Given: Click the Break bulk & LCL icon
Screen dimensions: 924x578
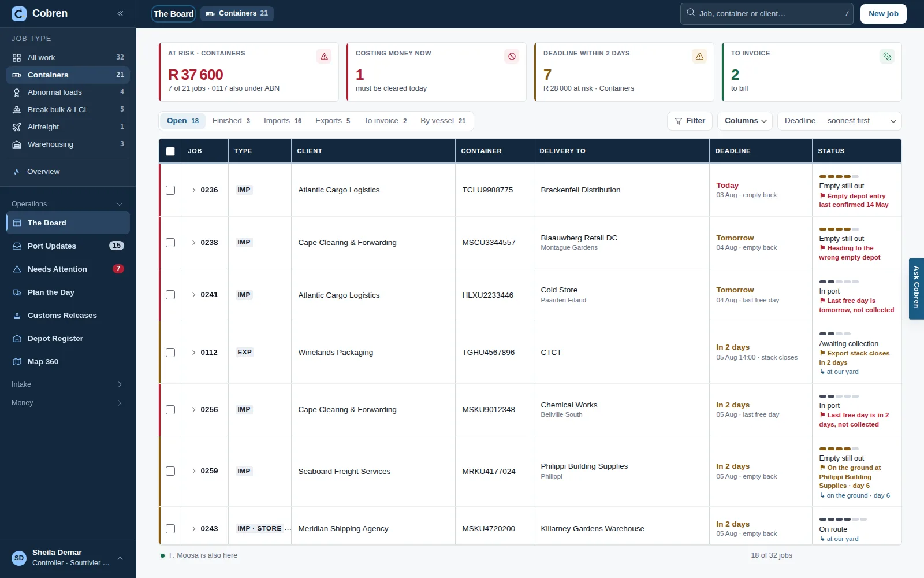Looking at the screenshot, I should (17, 110).
